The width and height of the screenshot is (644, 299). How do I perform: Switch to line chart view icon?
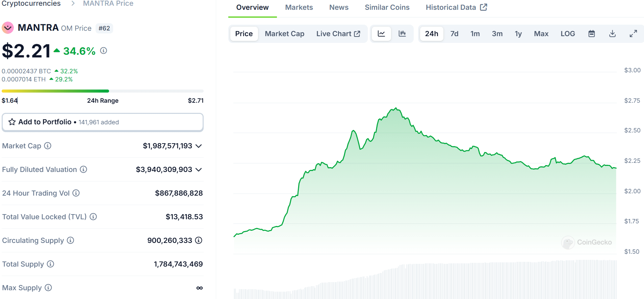click(381, 34)
